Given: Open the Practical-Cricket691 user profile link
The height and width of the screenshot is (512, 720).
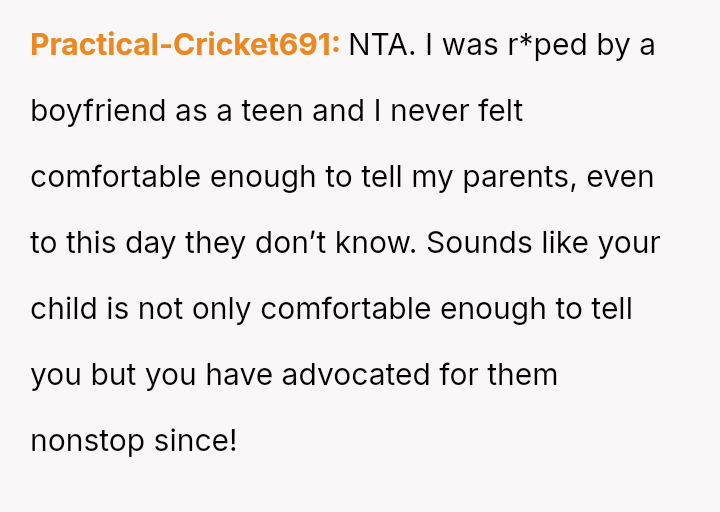Looking at the screenshot, I should [185, 45].
